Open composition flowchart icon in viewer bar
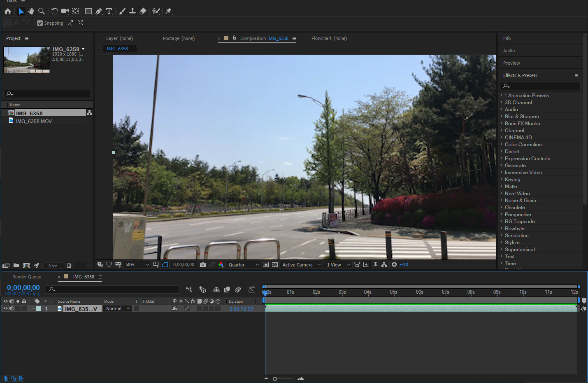 coord(384,264)
